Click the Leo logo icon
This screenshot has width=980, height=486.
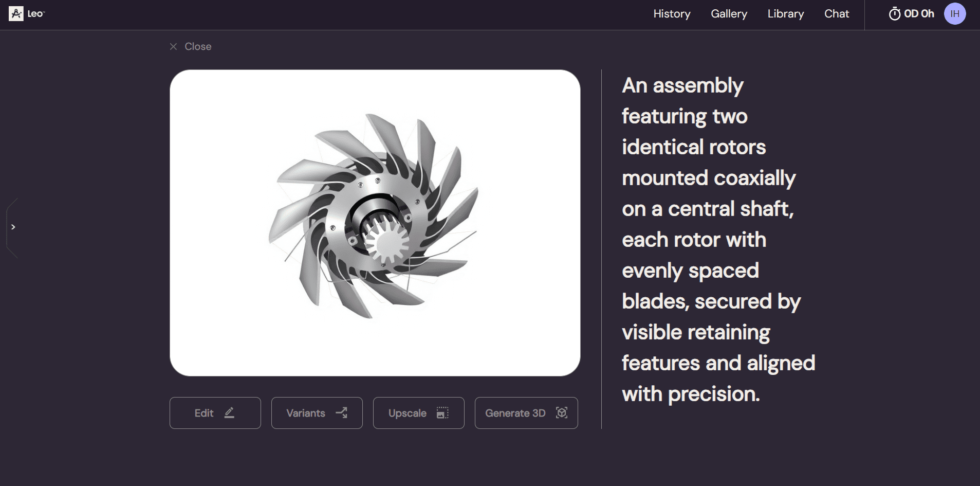[x=16, y=14]
